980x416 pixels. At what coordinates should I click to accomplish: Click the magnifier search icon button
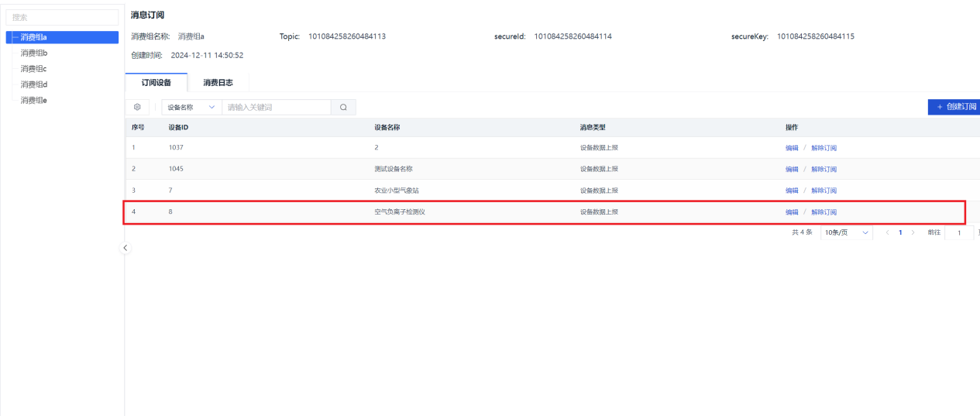(x=343, y=108)
